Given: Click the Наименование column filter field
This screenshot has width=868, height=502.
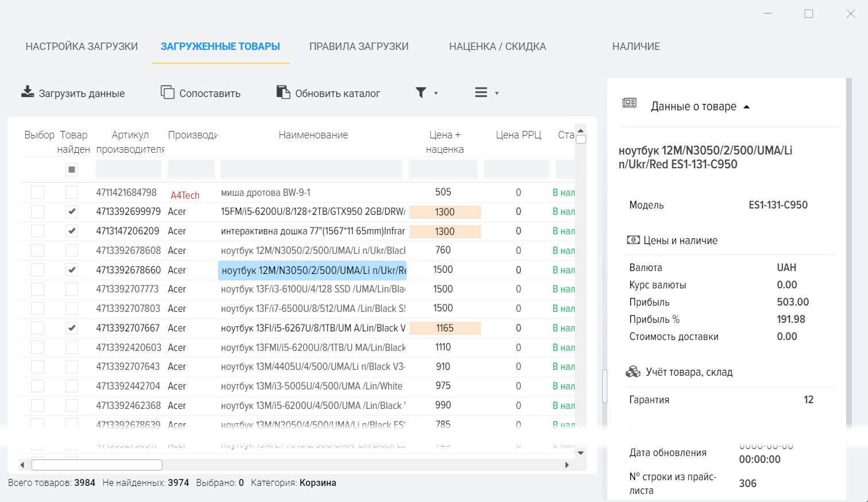Looking at the screenshot, I should point(311,169).
